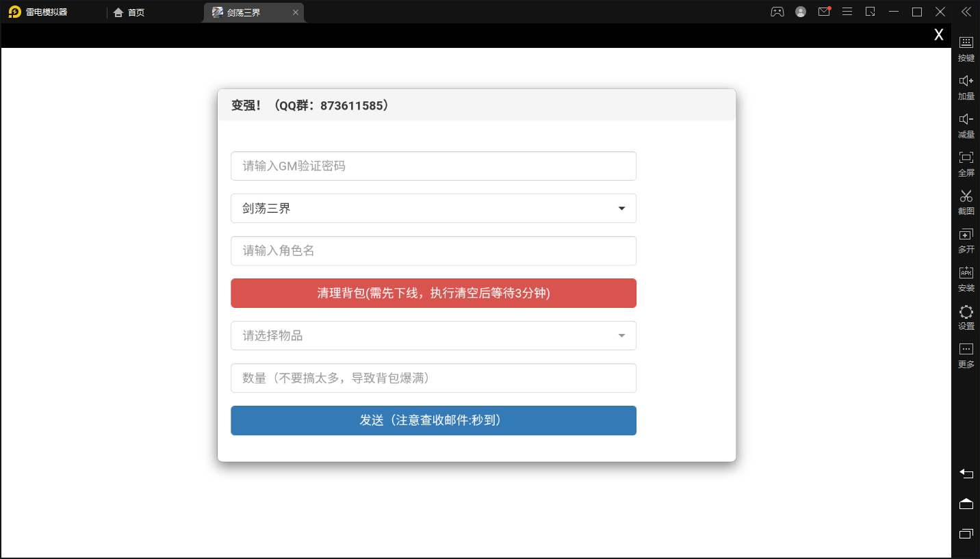Viewport: 980px width, 559px height.
Task: Focus the 数量 quantity input field
Action: point(433,378)
